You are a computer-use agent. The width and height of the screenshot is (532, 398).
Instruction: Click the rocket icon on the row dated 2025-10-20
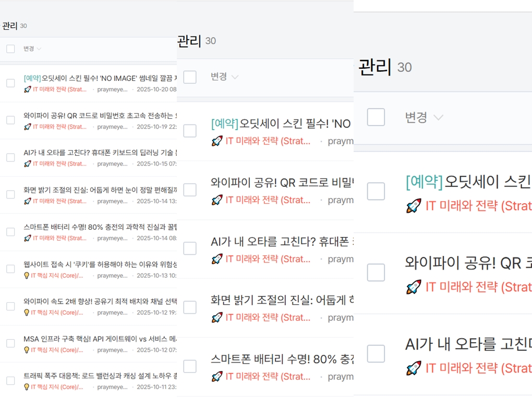28,90
